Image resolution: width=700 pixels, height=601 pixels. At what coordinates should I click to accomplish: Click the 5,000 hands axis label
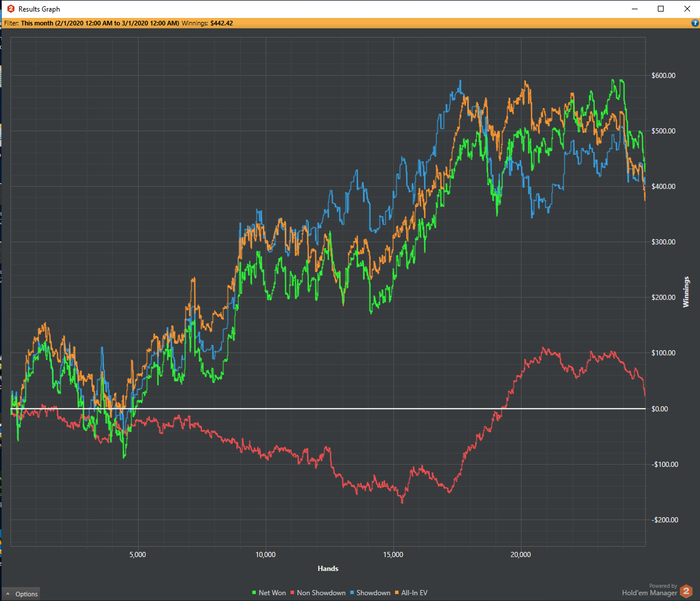tap(138, 555)
